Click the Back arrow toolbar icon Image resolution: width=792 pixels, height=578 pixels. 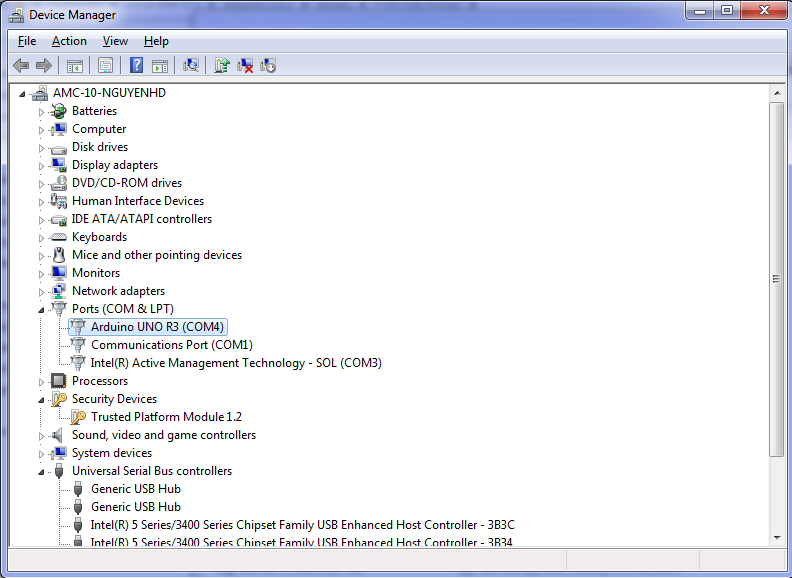coord(21,65)
